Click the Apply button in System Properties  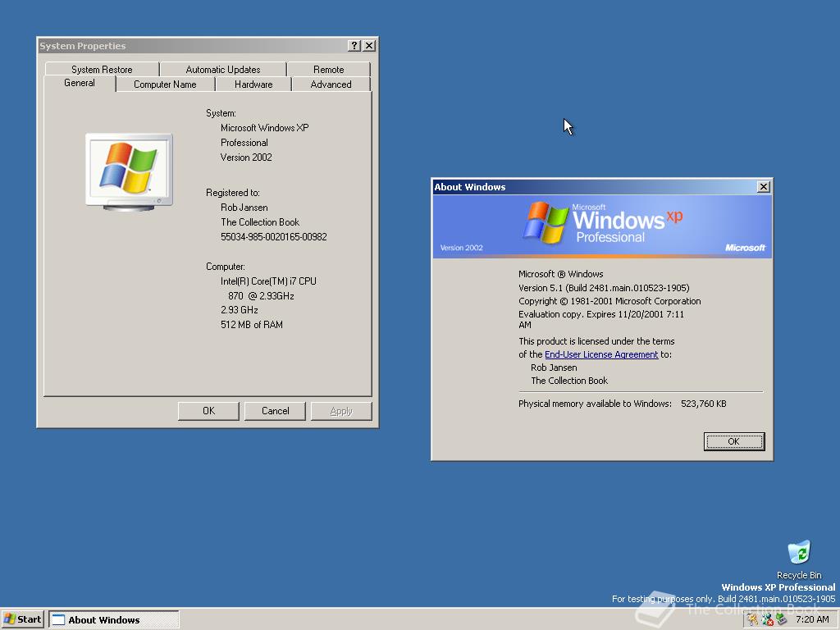(x=341, y=411)
